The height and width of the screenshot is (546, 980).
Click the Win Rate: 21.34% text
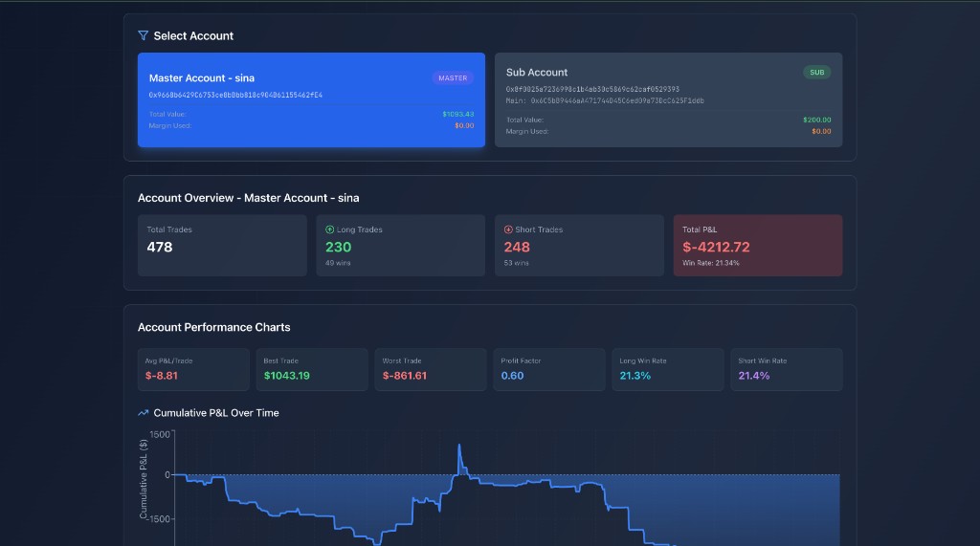point(711,263)
